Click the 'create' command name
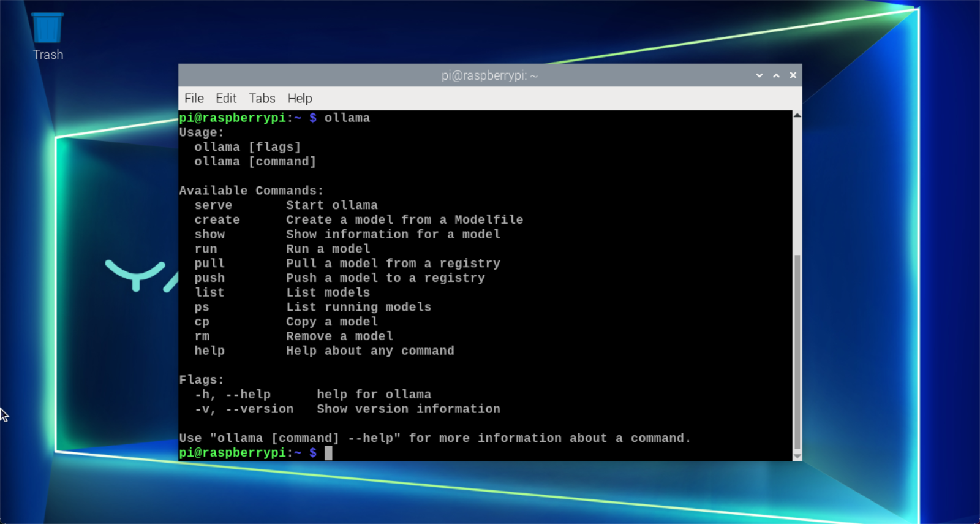The image size is (980, 524). [217, 220]
